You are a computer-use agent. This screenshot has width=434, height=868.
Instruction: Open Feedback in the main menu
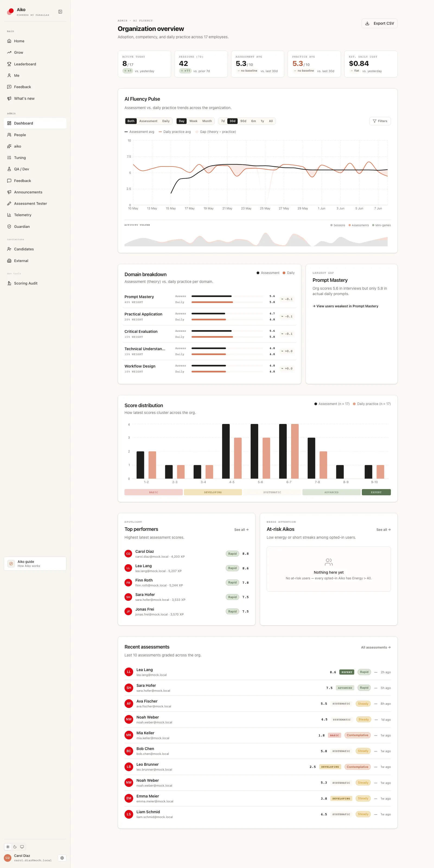coord(35,87)
